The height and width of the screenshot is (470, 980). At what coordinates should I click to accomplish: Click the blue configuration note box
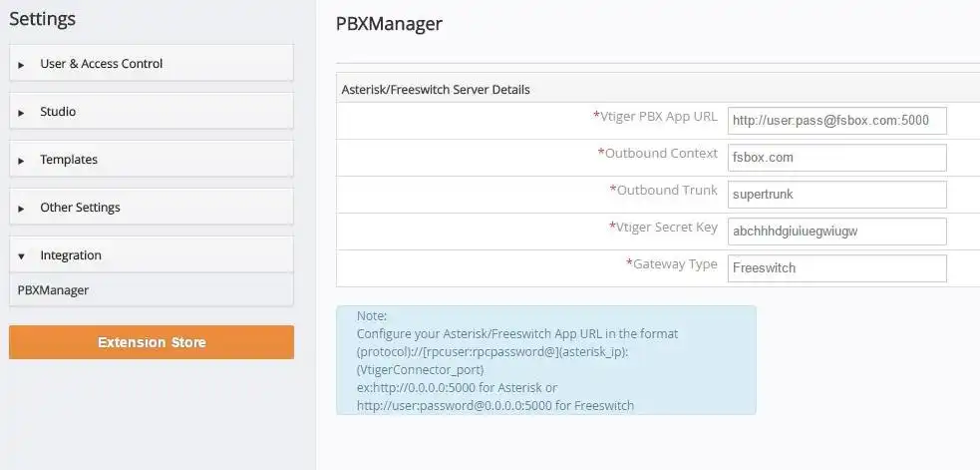(545, 359)
